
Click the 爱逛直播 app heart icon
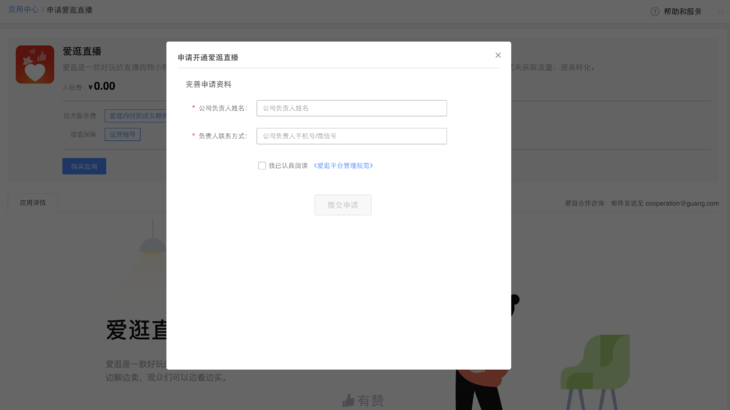[35, 64]
